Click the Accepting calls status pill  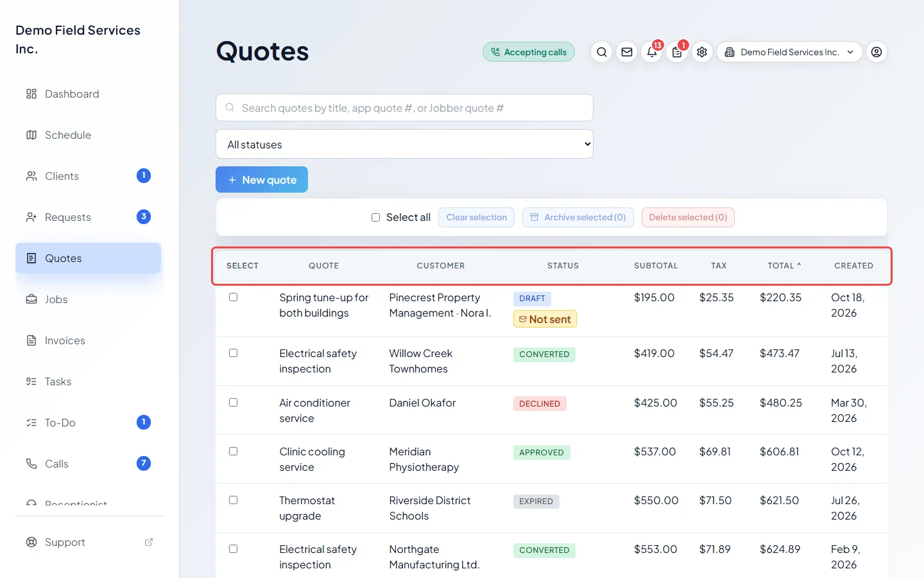pos(529,52)
